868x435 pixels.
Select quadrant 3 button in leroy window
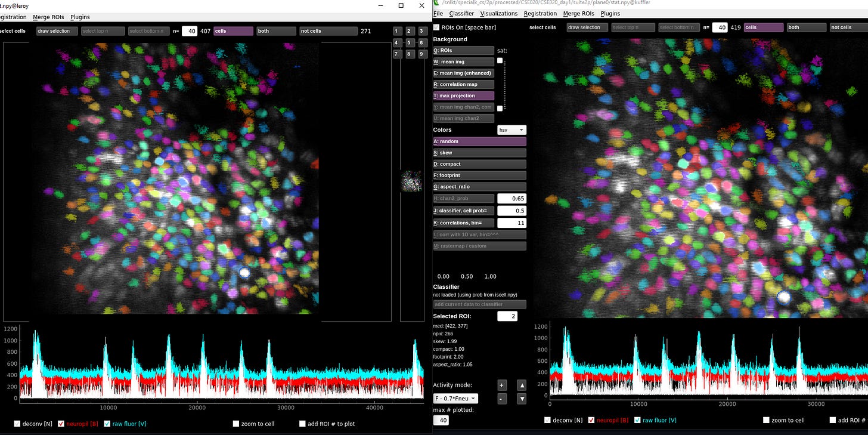pyautogui.click(x=422, y=31)
